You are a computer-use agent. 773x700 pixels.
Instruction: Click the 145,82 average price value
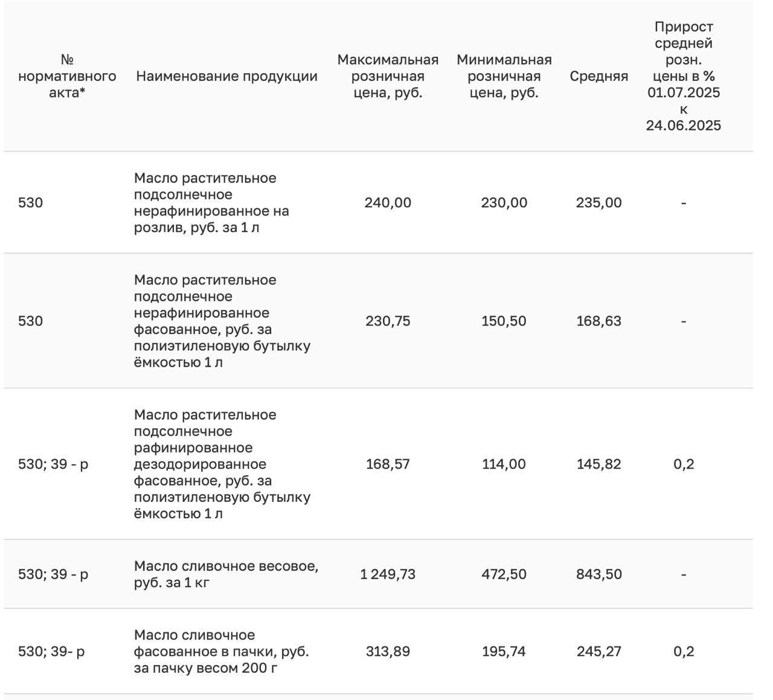point(598,464)
